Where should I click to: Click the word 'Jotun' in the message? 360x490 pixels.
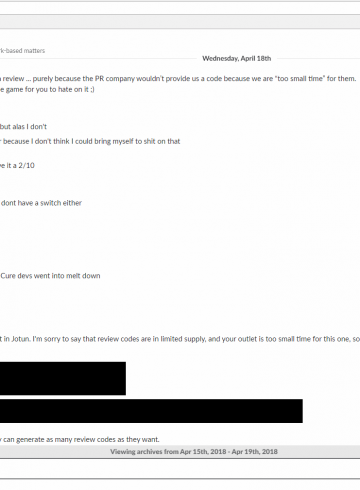point(21,339)
